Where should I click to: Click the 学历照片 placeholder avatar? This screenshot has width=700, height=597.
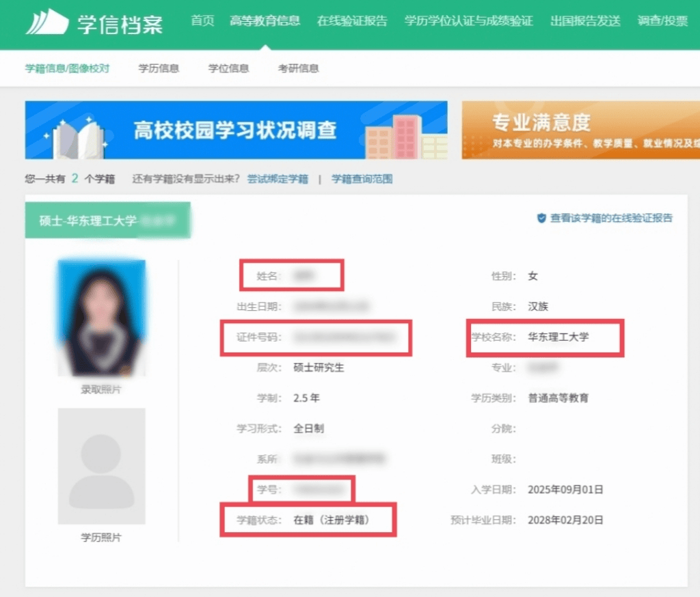102,466
